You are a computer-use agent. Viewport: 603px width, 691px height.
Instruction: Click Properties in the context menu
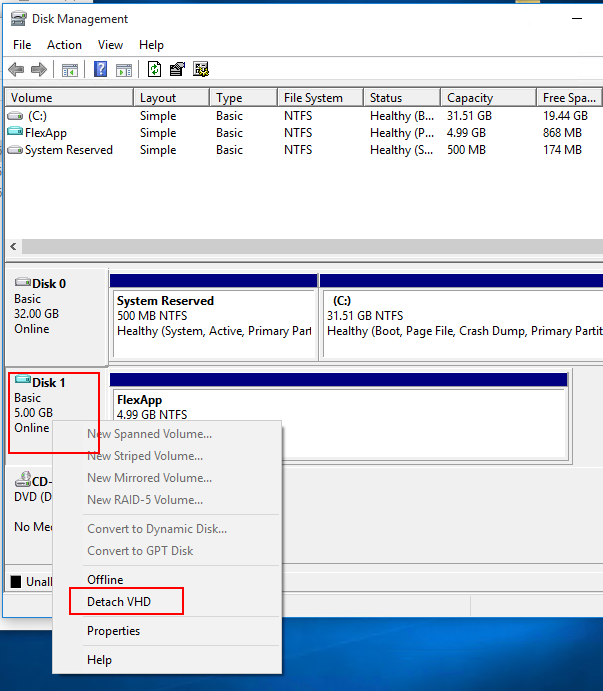coord(113,631)
